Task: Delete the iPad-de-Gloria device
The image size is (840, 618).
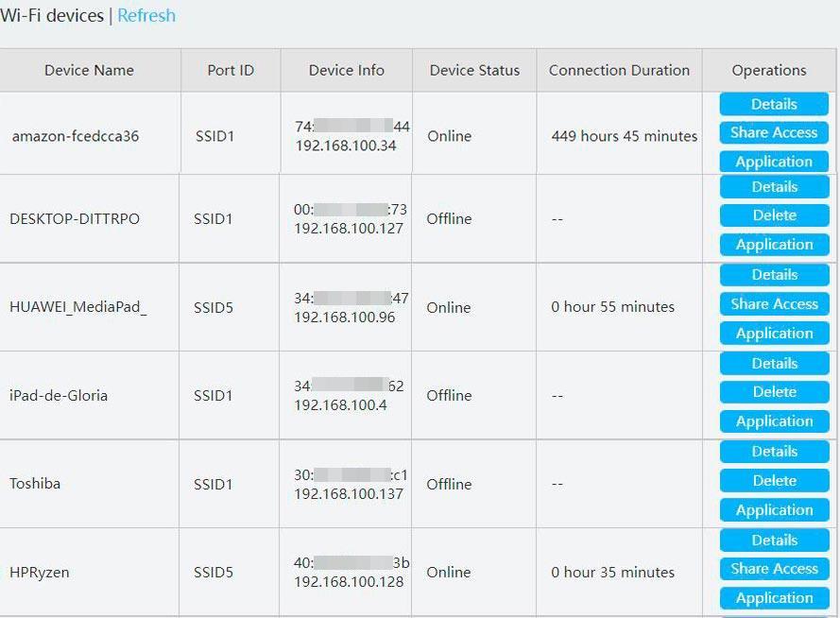Action: pos(775,392)
